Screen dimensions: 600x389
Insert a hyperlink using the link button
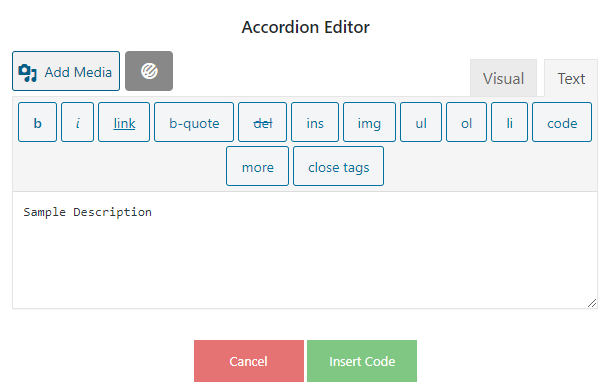(x=124, y=122)
